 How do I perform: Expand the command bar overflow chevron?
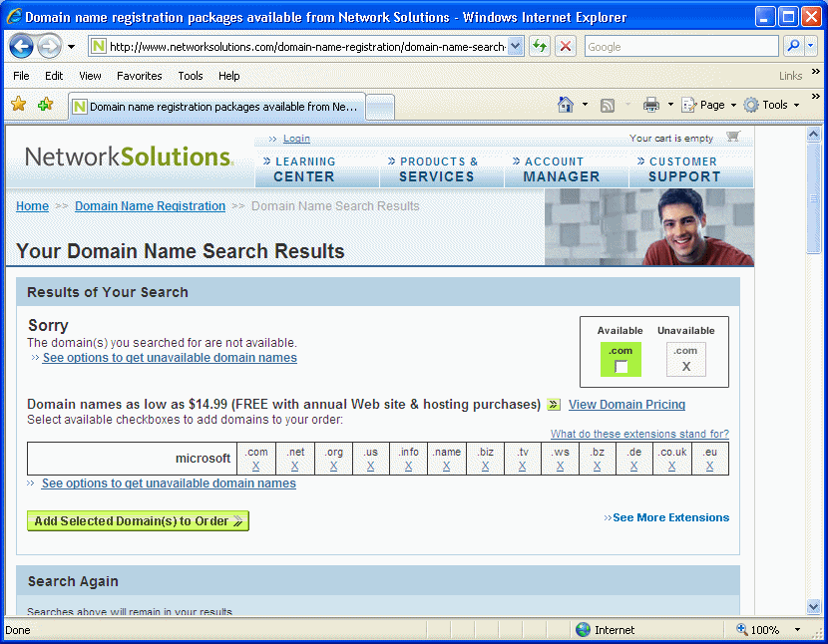[x=815, y=96]
